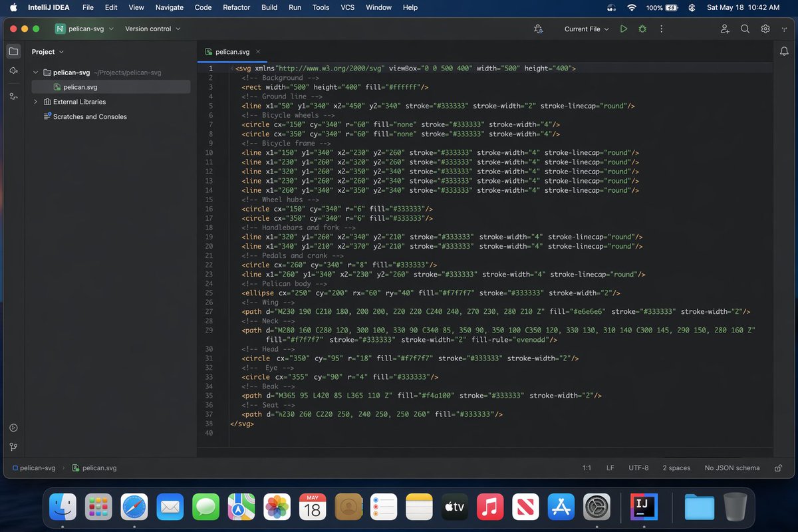Open the Apple menu
The width and height of the screenshot is (798, 532).
coord(13,7)
